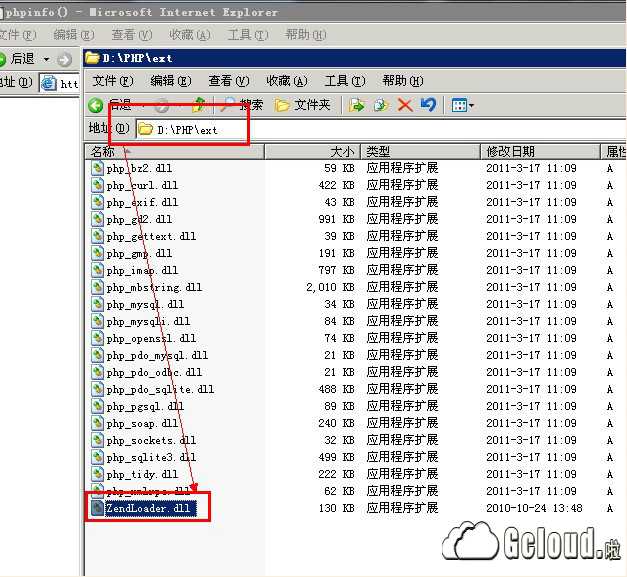Open Explorer 编辑(E) menu
Image resolution: width=627 pixels, height=577 pixels.
tap(171, 81)
